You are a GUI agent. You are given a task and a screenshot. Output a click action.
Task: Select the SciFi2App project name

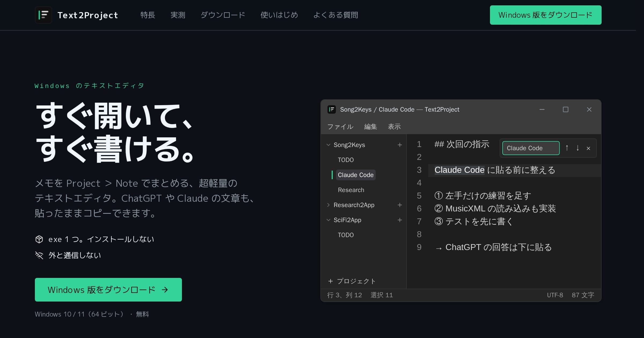347,220
